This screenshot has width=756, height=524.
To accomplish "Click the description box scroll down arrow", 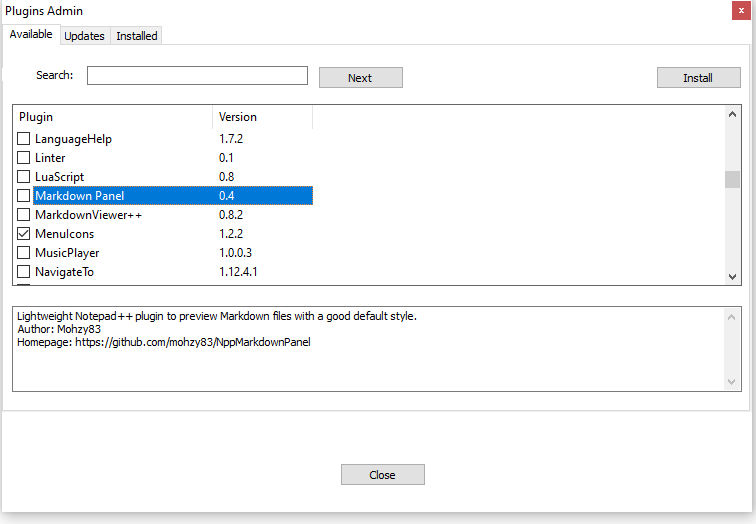I will 731,382.
